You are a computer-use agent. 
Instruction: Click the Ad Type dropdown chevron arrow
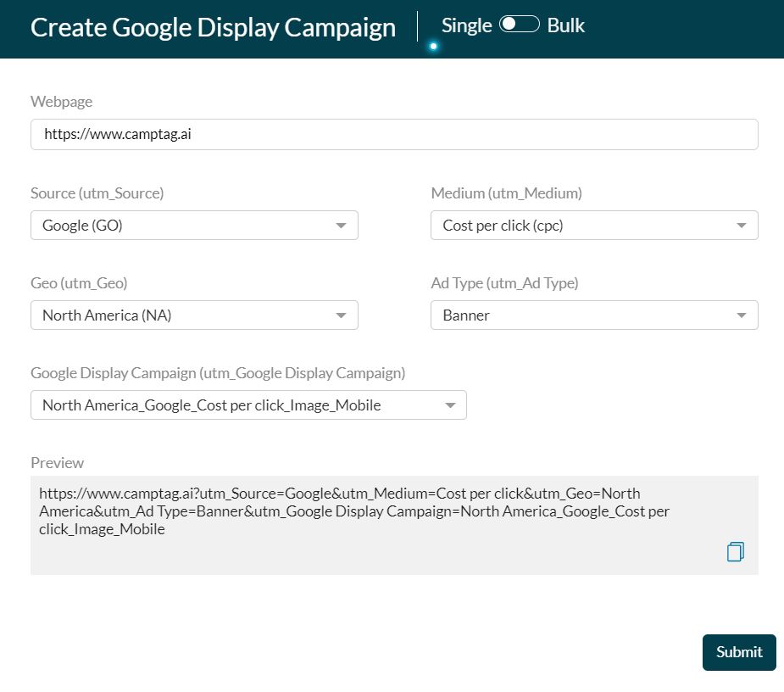coord(742,315)
